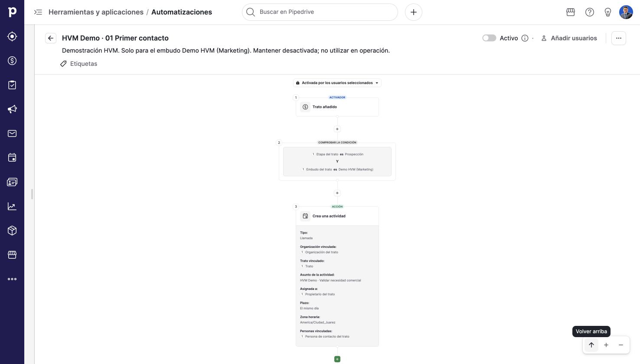Click condition Etapa del trato es Prospección
Screen dimensions: 640x364
coord(337,154)
